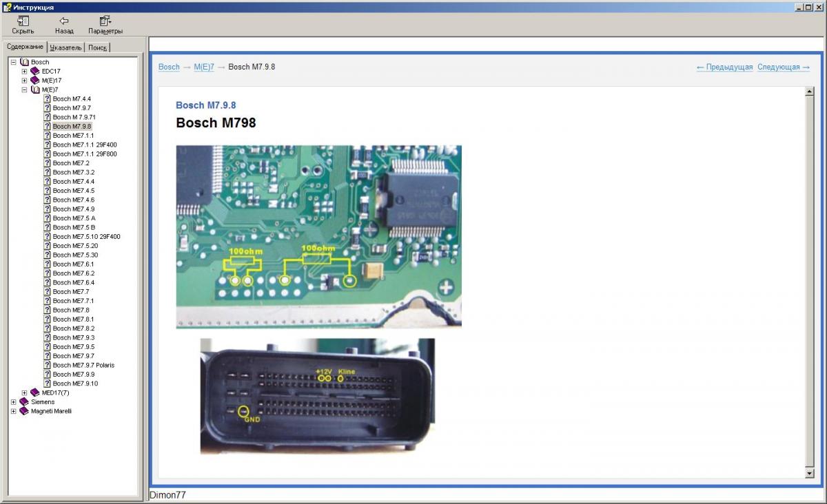Image resolution: width=827 pixels, height=504 pixels.
Task: Follow the M(E)7 breadcrumb link
Action: (204, 67)
